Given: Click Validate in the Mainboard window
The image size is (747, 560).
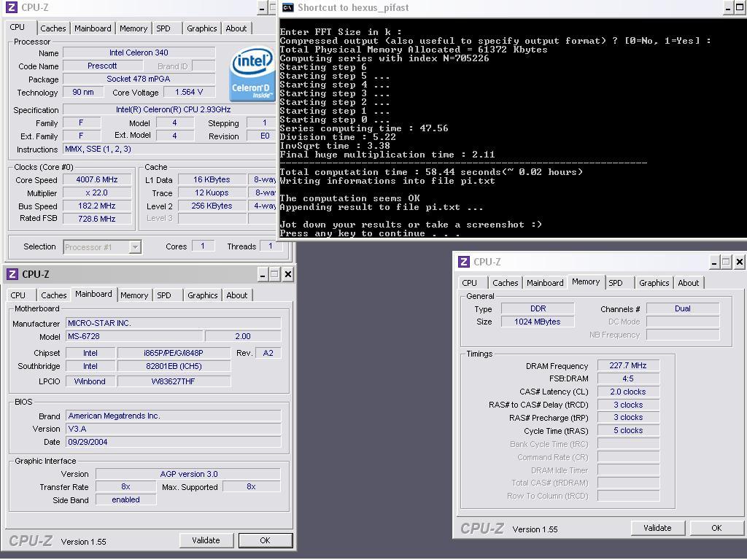Looking at the screenshot, I should coord(206,540).
